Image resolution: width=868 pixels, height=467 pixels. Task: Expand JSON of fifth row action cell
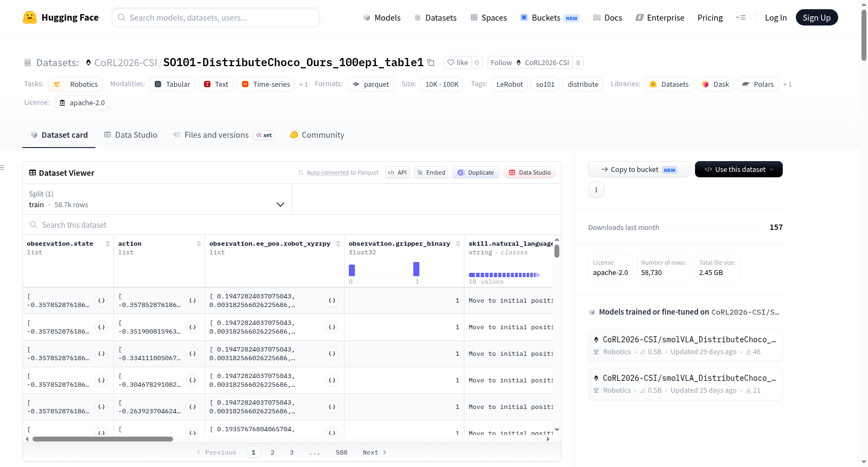click(193, 407)
